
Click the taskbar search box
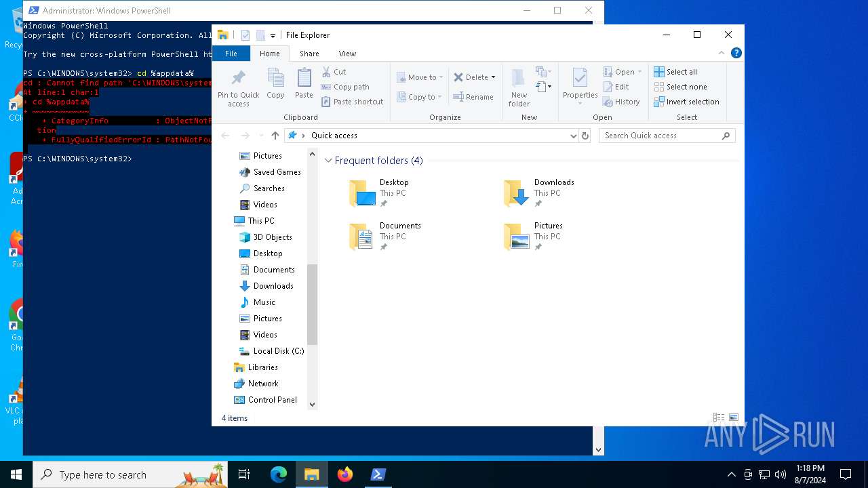(131, 474)
